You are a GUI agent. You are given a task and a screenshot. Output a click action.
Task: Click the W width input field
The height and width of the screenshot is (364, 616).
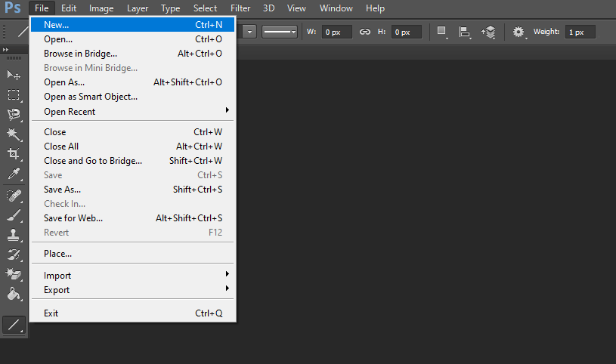point(336,32)
